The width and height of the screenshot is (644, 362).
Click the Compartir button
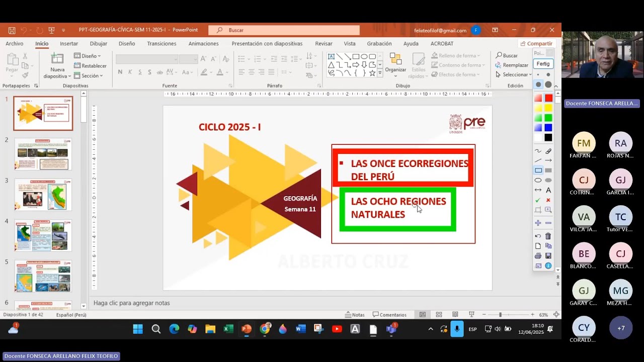[536, 44]
